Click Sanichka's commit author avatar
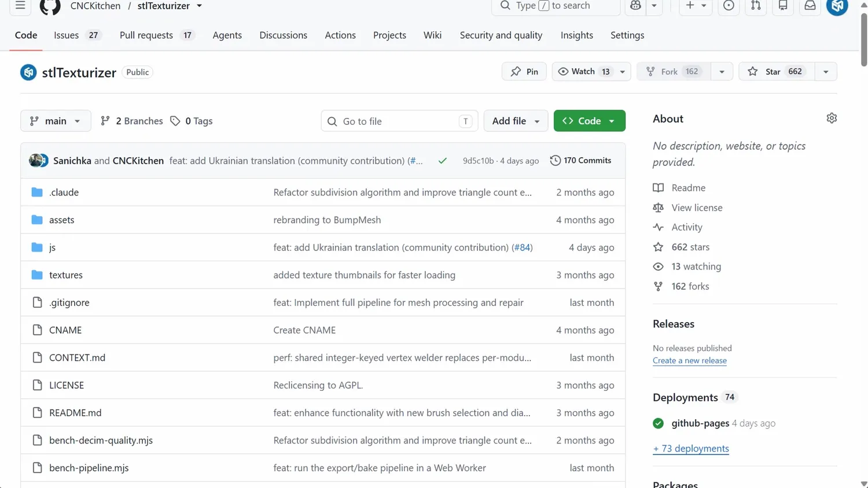Screen dimensions: 868x488 tap(36, 160)
